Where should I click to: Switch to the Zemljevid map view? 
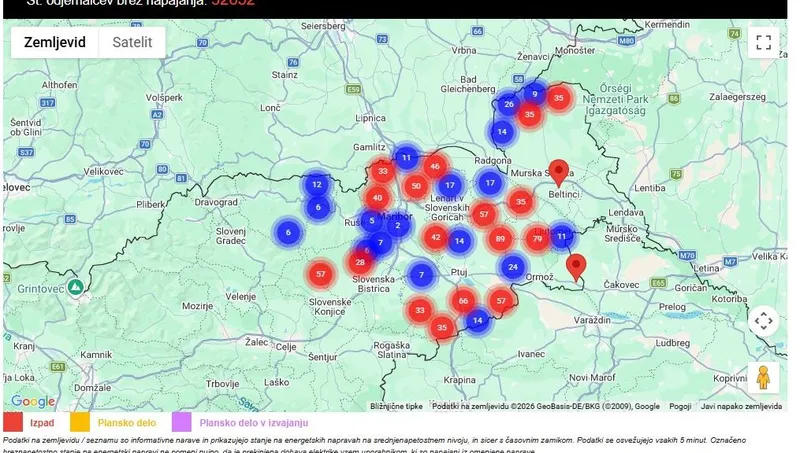click(55, 42)
